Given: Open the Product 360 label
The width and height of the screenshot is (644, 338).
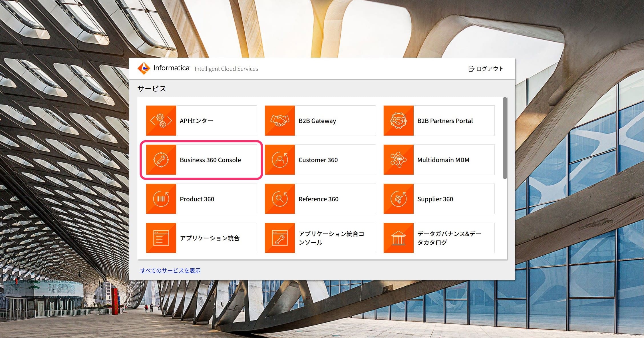Looking at the screenshot, I should pyautogui.click(x=197, y=199).
